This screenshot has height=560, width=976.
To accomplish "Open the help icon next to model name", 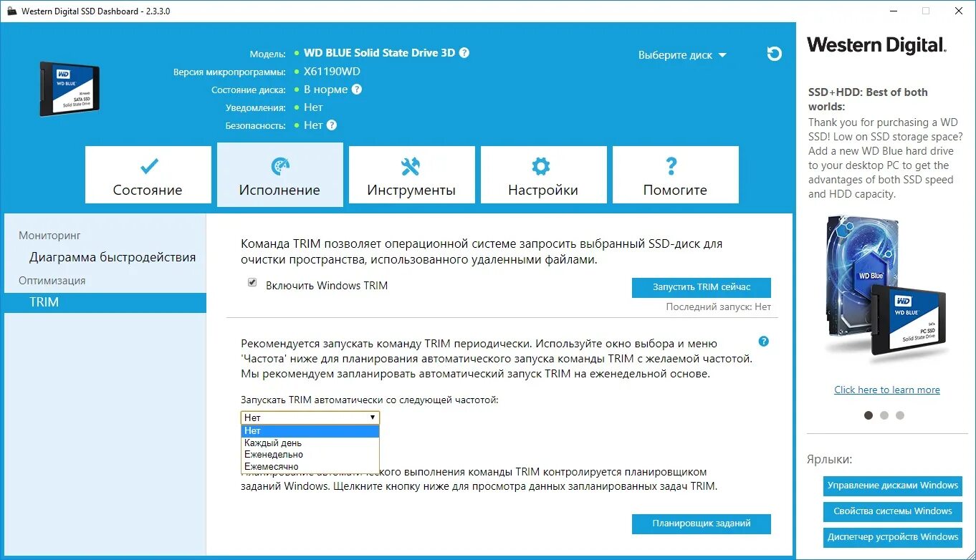I will pos(464,52).
